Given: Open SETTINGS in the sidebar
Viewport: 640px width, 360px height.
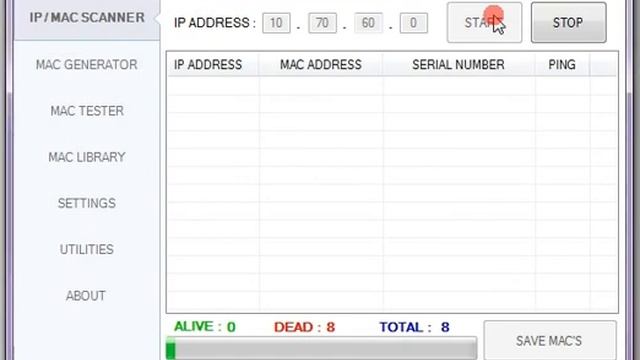Looking at the screenshot, I should (x=87, y=203).
